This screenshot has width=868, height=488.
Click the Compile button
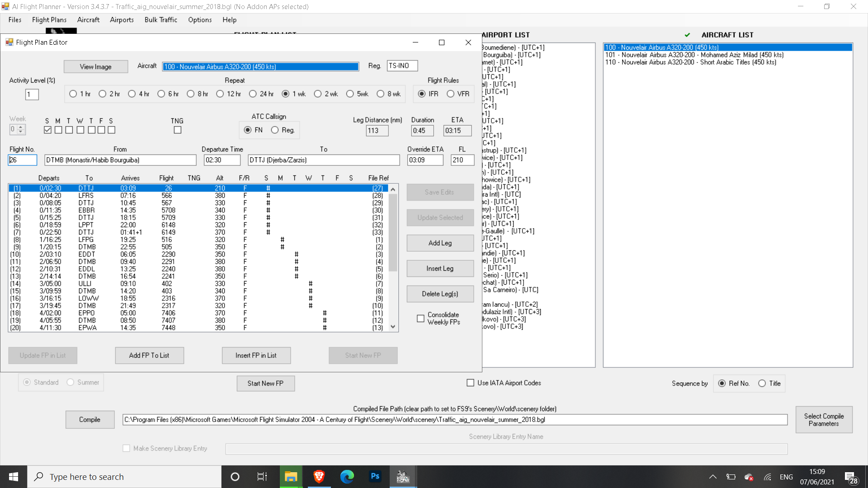point(90,420)
